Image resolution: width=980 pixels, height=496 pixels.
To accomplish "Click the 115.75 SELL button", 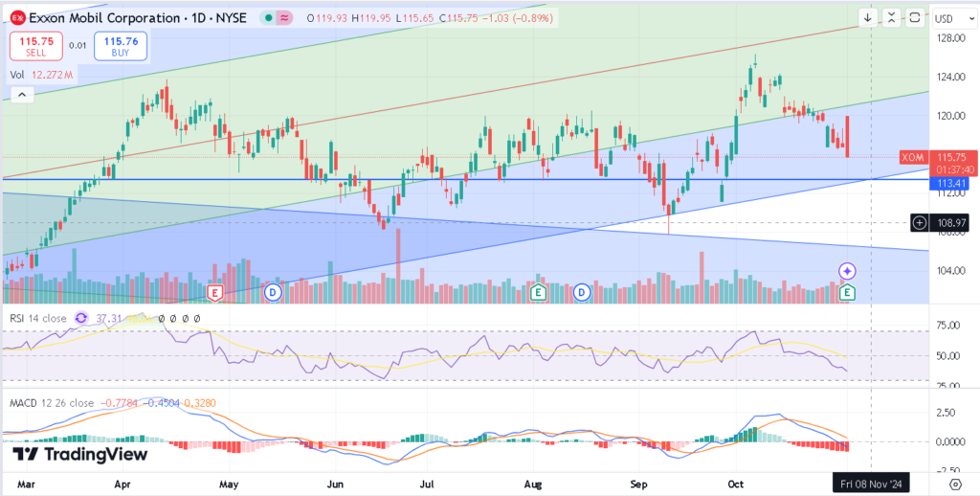I will pyautogui.click(x=35, y=46).
